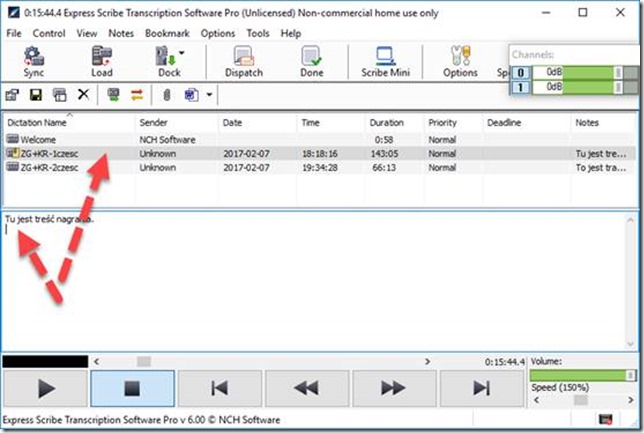The height and width of the screenshot is (433, 644).
Task: Sort by Priority column header
Action: point(453,122)
